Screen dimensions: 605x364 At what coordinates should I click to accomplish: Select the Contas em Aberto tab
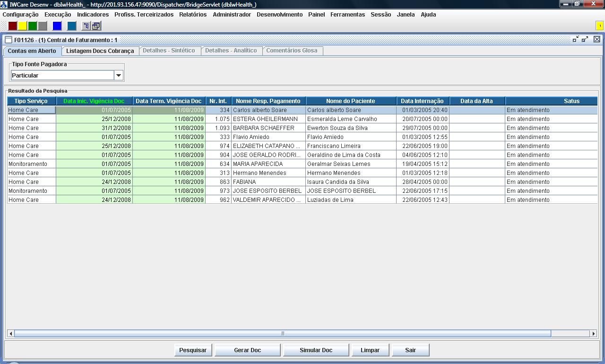point(32,51)
